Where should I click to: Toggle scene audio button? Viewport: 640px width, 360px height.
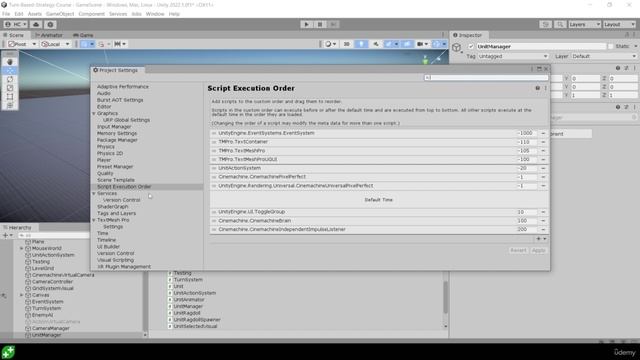[x=376, y=44]
